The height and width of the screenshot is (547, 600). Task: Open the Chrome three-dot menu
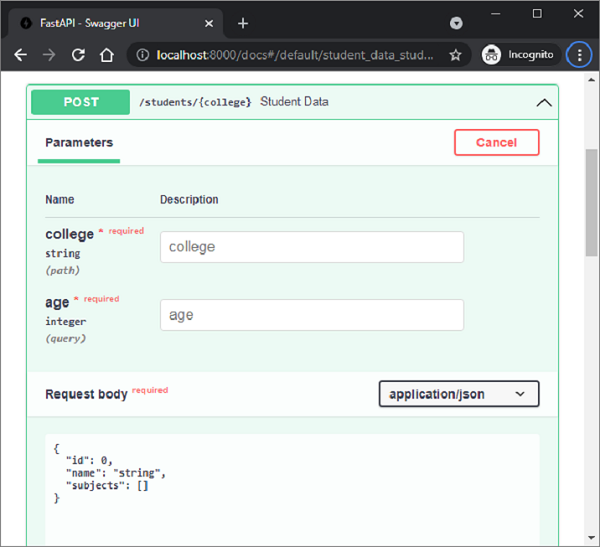[579, 55]
